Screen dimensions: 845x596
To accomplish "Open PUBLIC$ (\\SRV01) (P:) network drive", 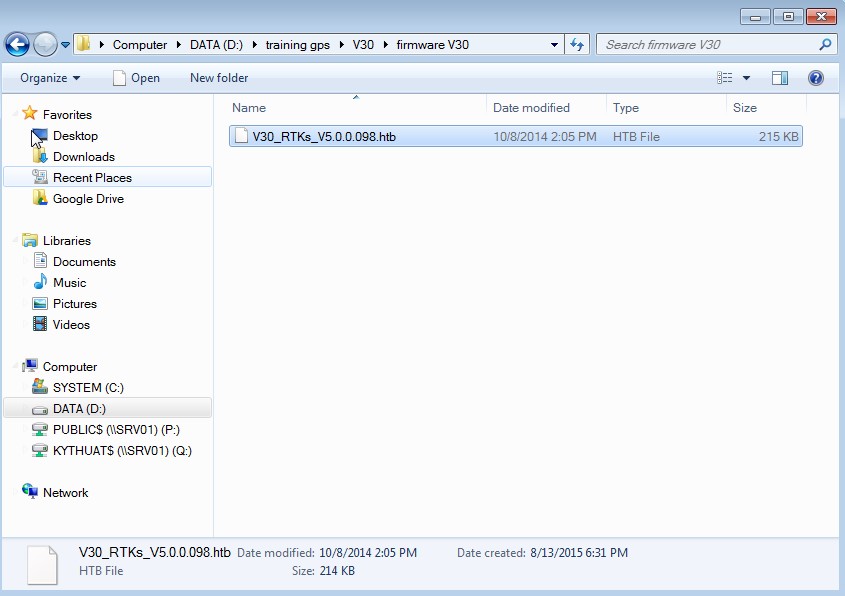I will pos(116,430).
